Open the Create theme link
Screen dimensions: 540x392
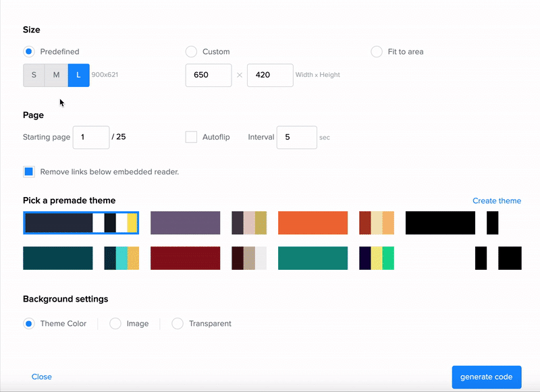[x=496, y=201]
